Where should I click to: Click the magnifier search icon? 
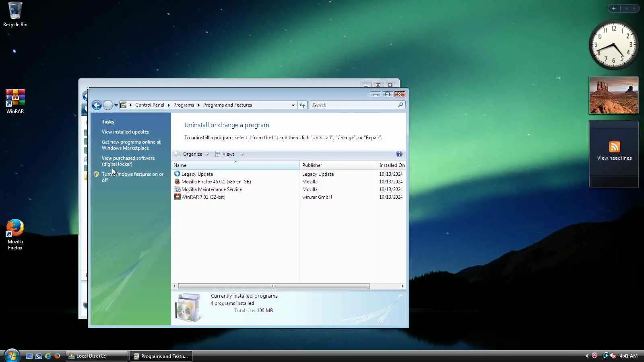click(400, 105)
